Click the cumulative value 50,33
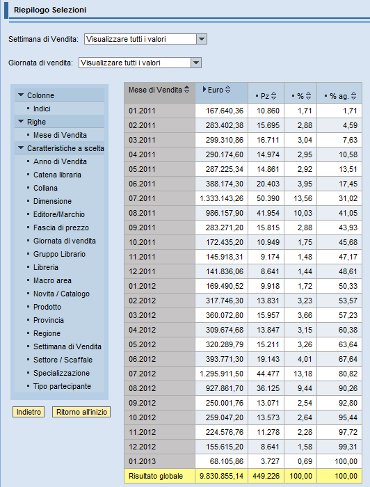 [348, 286]
